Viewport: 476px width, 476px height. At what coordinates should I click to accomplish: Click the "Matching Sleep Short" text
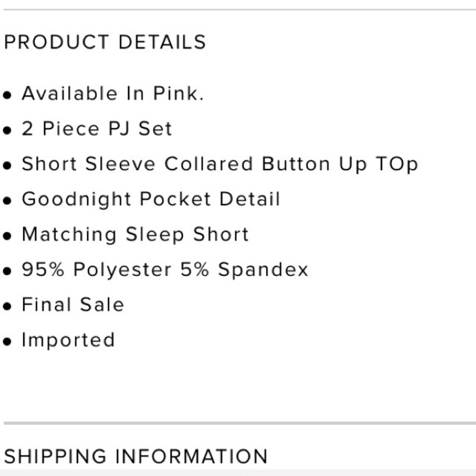pyautogui.click(x=135, y=235)
